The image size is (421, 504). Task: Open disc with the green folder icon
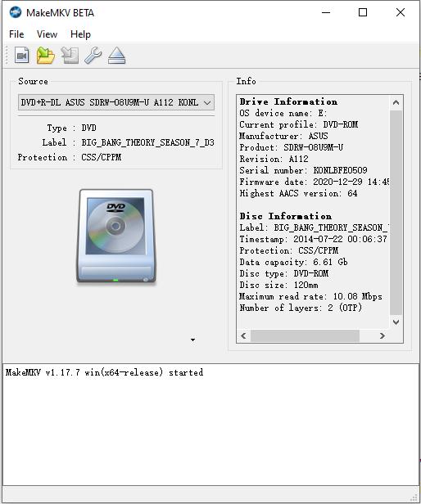point(45,56)
